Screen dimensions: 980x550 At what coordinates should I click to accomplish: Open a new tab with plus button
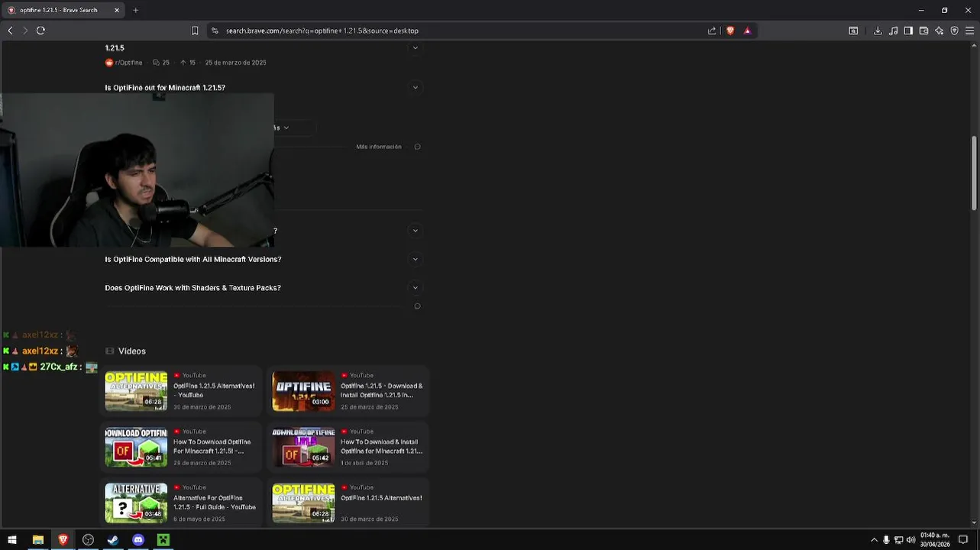[x=135, y=10]
